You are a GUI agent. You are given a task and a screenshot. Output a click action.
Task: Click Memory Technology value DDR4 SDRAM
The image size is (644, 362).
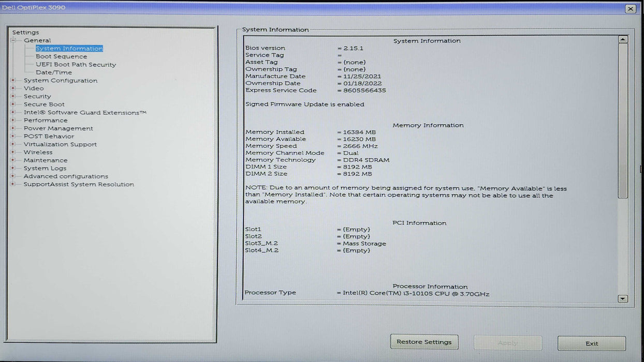[366, 160]
